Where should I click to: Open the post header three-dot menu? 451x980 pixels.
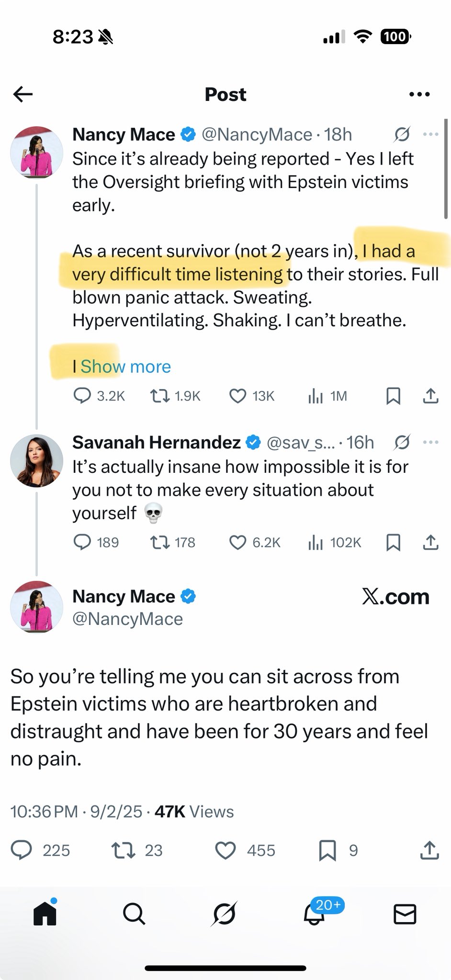419,94
